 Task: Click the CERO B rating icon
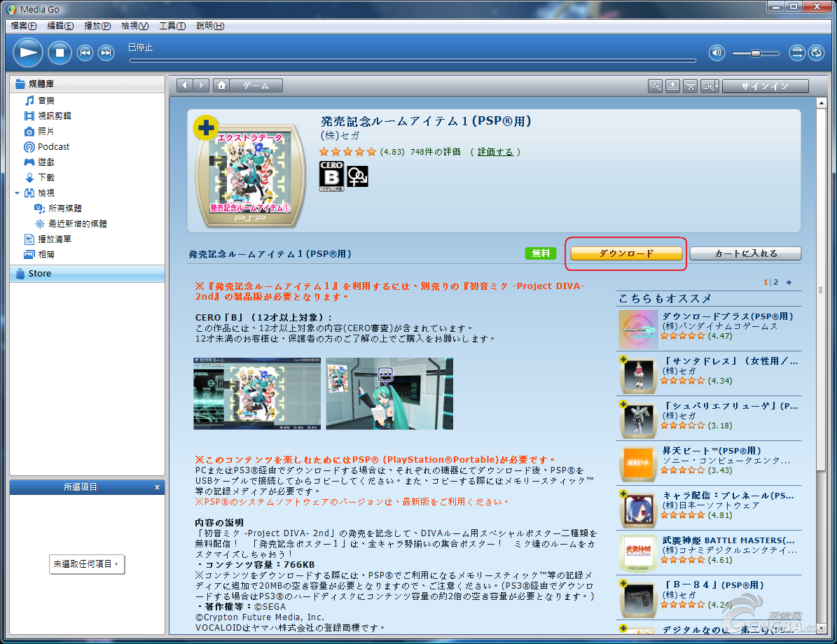331,176
